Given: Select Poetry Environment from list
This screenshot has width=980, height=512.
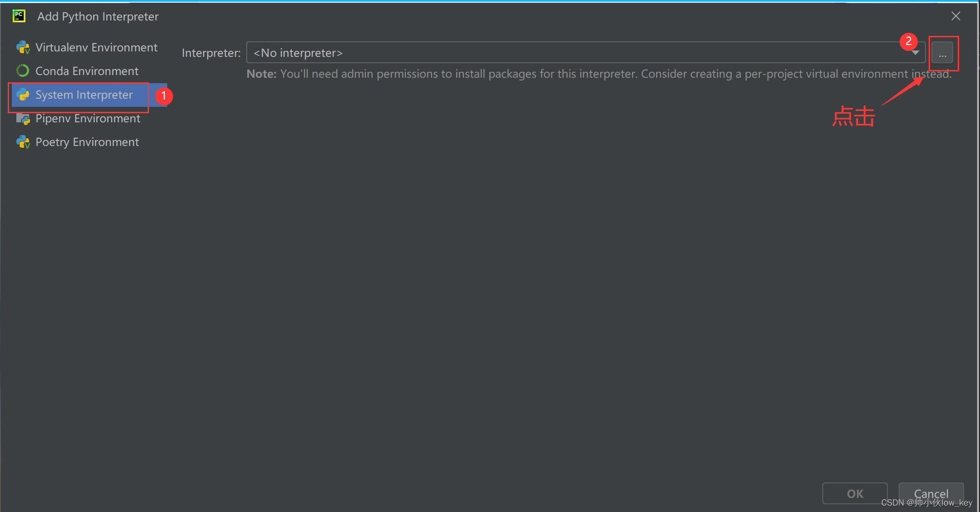Looking at the screenshot, I should point(88,141).
